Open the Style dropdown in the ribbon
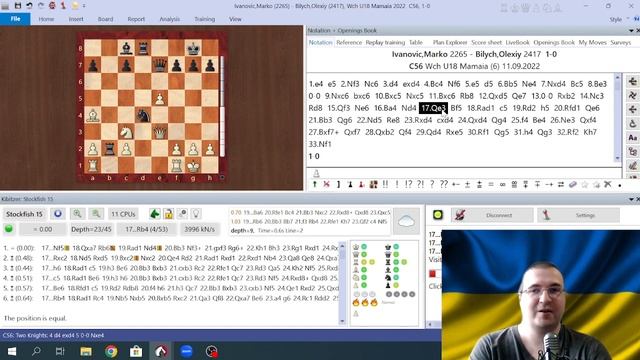The height and width of the screenshot is (360, 640). tap(618, 19)
